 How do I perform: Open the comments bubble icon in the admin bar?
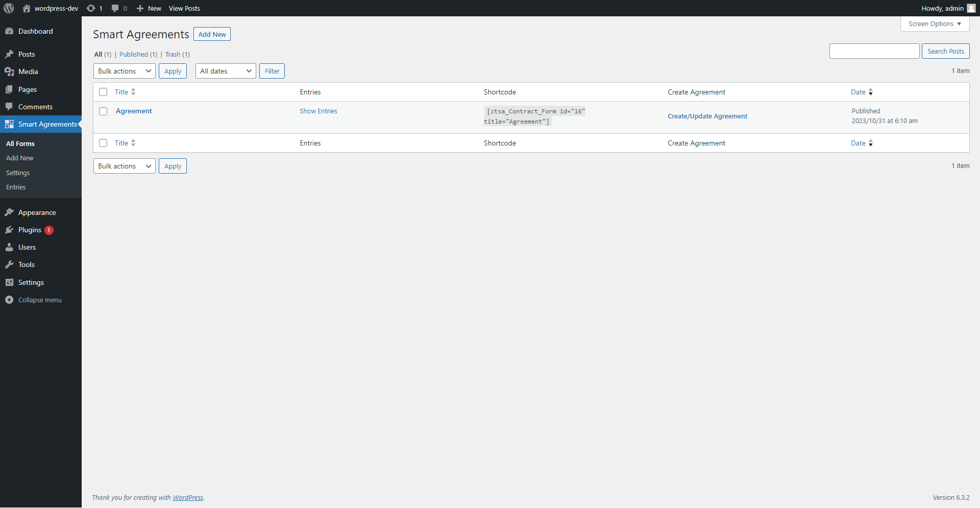click(x=115, y=8)
